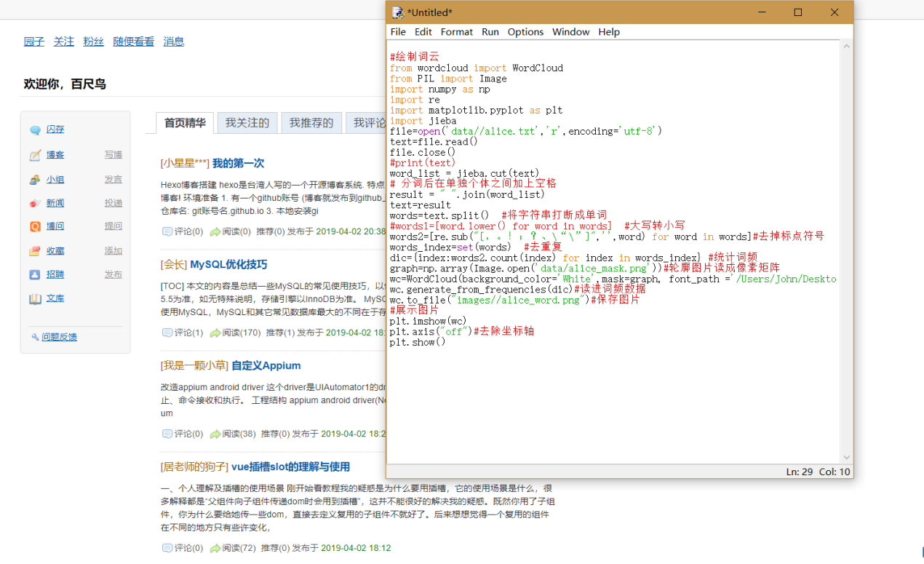Click the code line 'plt.show()'
The width and height of the screenshot is (924, 564).
418,342
